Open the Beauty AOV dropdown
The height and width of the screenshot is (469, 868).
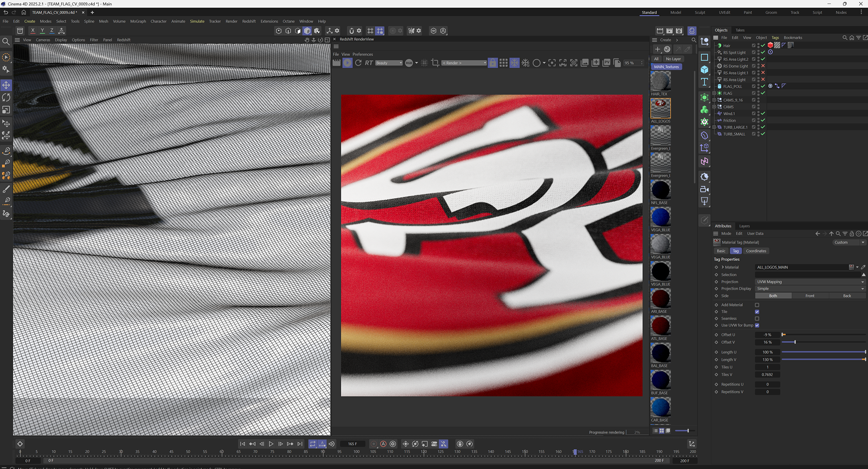389,63
